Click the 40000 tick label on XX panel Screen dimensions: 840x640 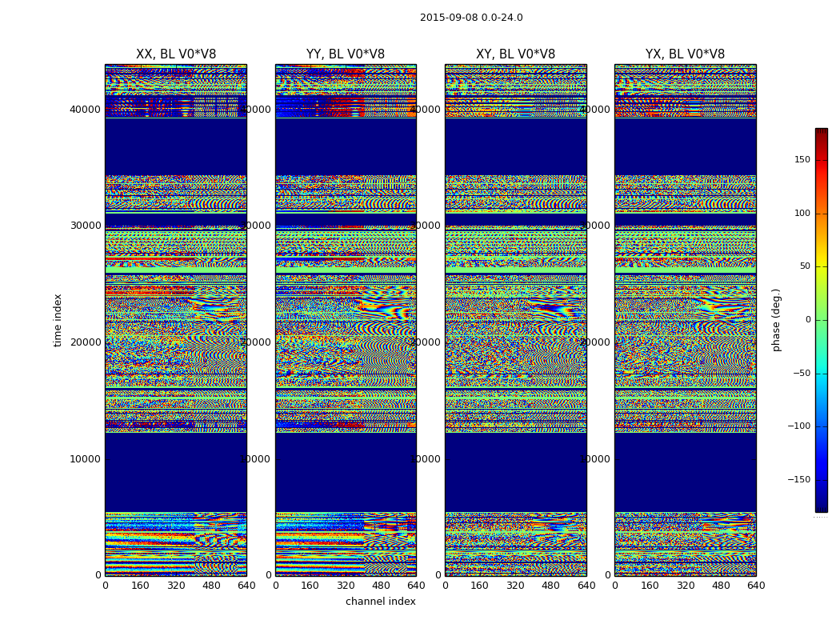(85, 110)
